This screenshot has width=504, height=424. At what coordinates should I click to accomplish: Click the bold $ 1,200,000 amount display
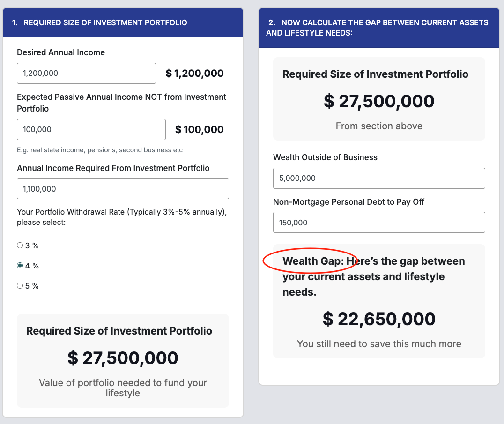(194, 73)
